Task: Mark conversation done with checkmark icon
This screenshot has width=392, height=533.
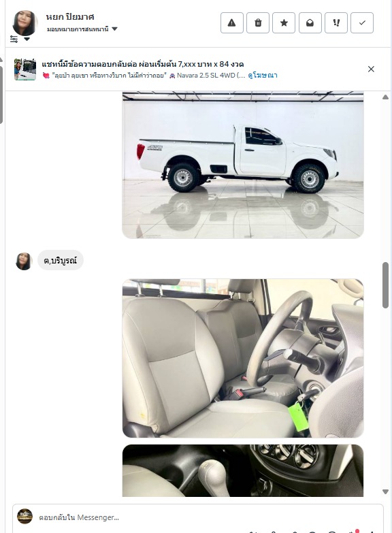Action: [362, 22]
